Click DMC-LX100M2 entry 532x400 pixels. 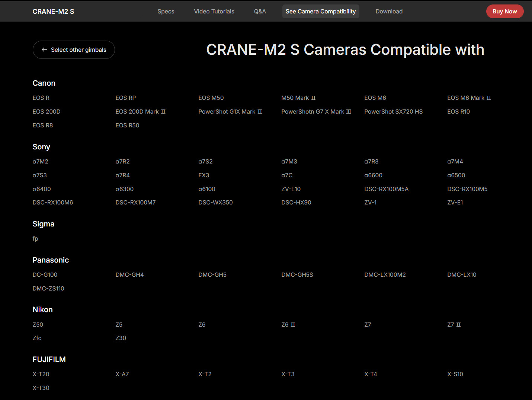pos(385,275)
